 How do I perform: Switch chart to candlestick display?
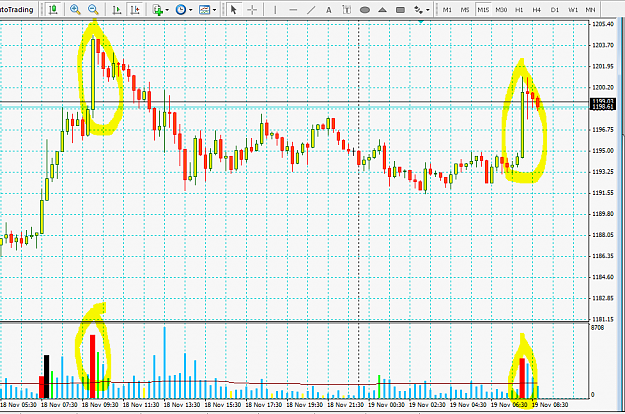[53, 9]
